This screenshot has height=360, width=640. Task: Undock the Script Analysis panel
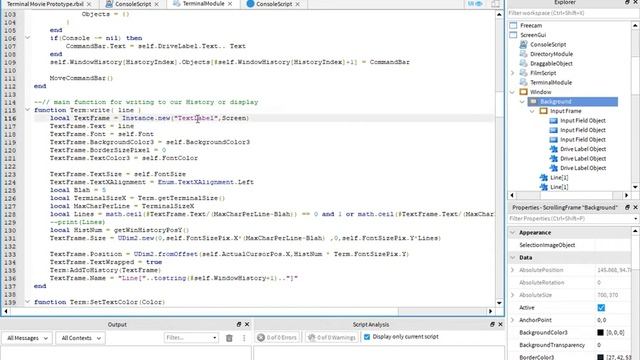tap(492, 324)
